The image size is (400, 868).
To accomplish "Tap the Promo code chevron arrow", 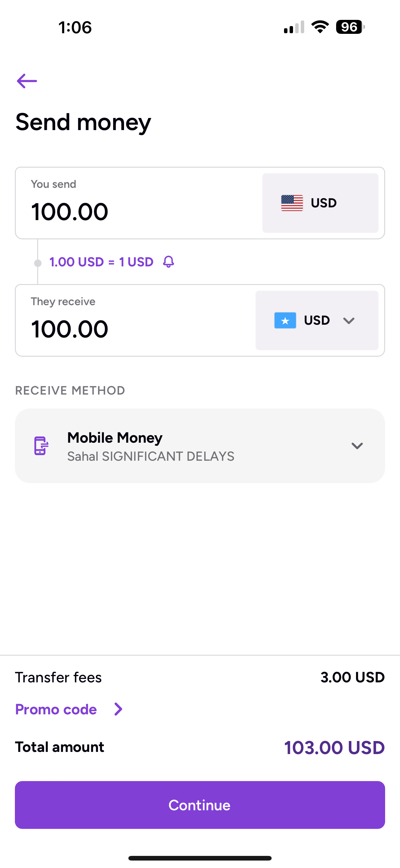I will point(118,709).
